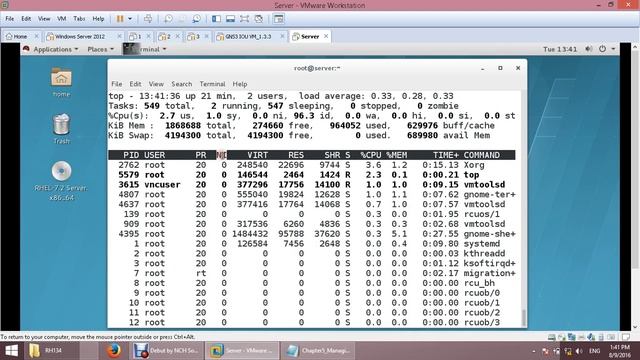The image size is (640, 360).
Task: Open Debut by NCH taskbar button
Action: [166, 351]
